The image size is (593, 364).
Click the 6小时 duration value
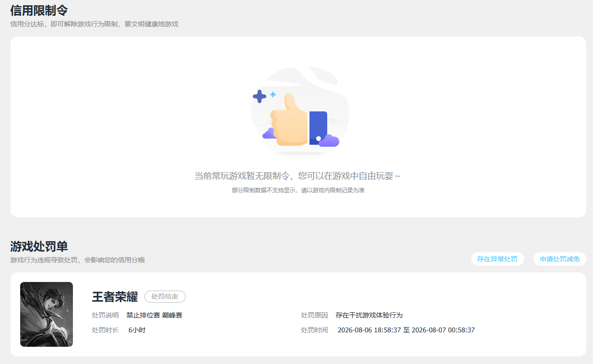point(137,330)
